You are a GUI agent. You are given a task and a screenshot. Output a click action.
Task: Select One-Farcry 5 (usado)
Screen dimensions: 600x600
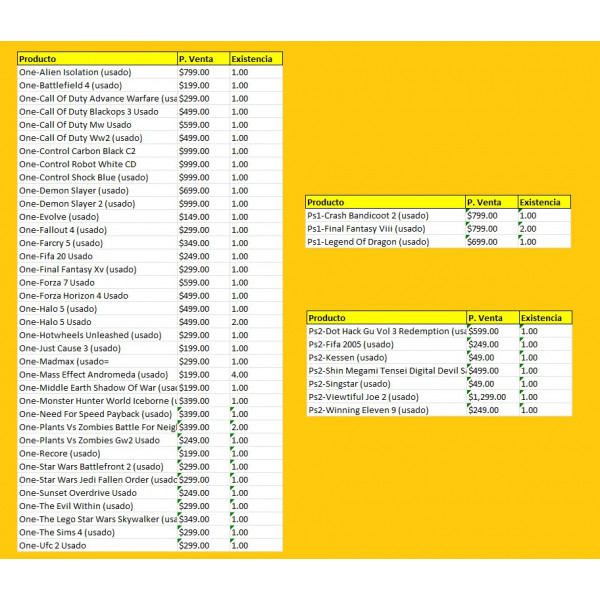[97, 243]
